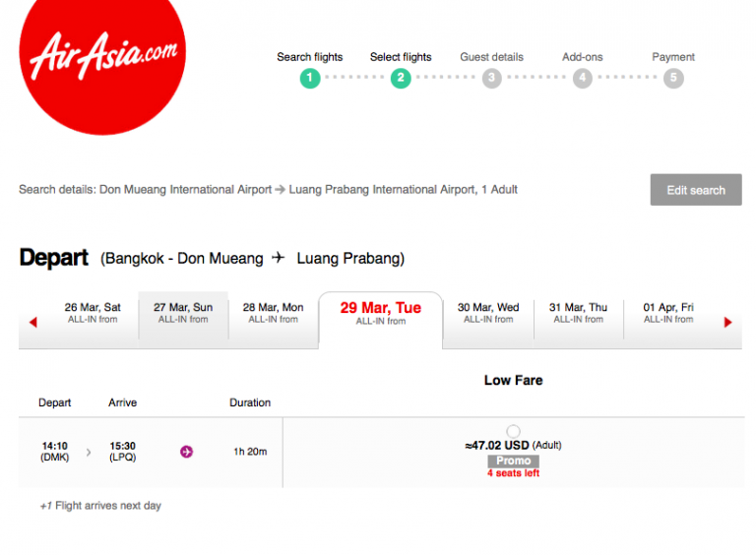Click step 3 circle for Guest details
The height and width of the screenshot is (555, 756).
[x=492, y=78]
